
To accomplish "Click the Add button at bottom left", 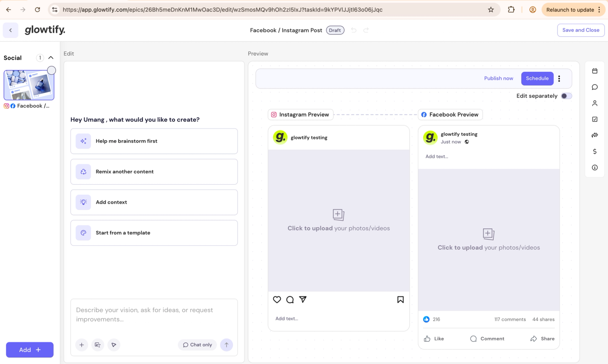I will (x=30, y=350).
